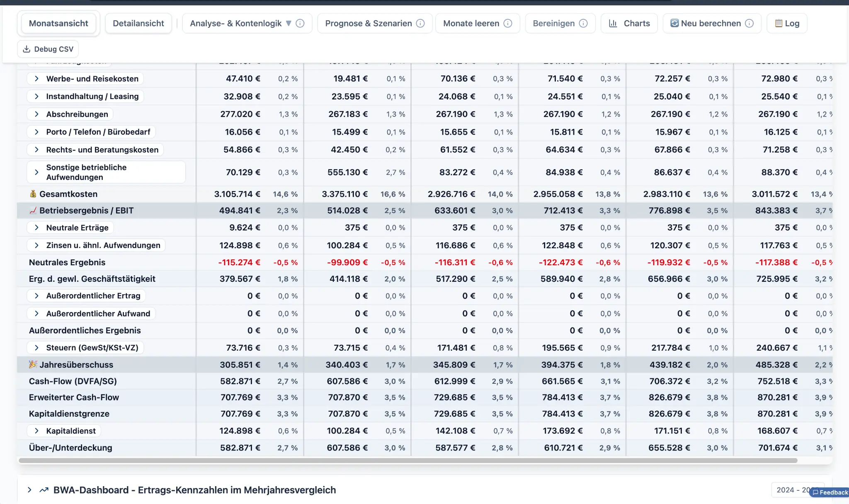Viewport: 849px width, 504px height.
Task: Open the Log button
Action: [x=787, y=23]
